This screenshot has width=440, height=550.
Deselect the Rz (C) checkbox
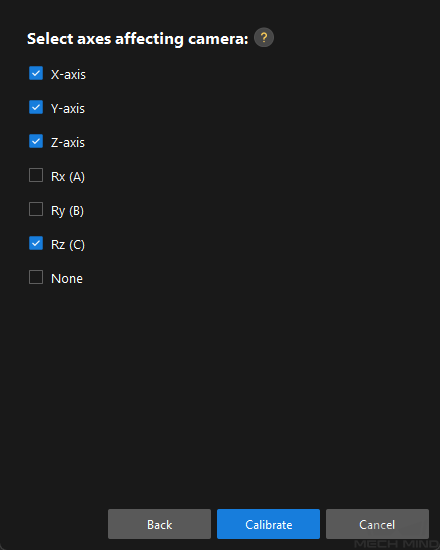tap(36, 243)
